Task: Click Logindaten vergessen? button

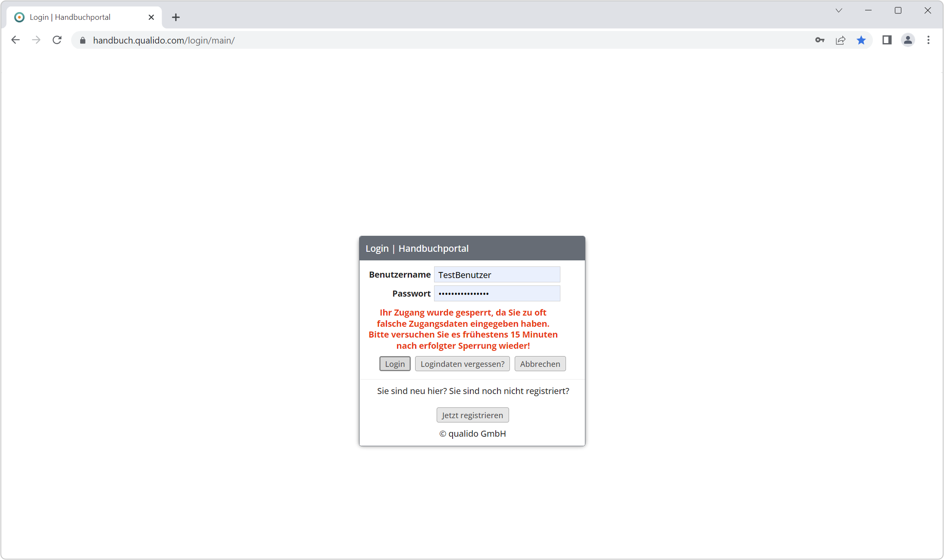Action: [462, 364]
